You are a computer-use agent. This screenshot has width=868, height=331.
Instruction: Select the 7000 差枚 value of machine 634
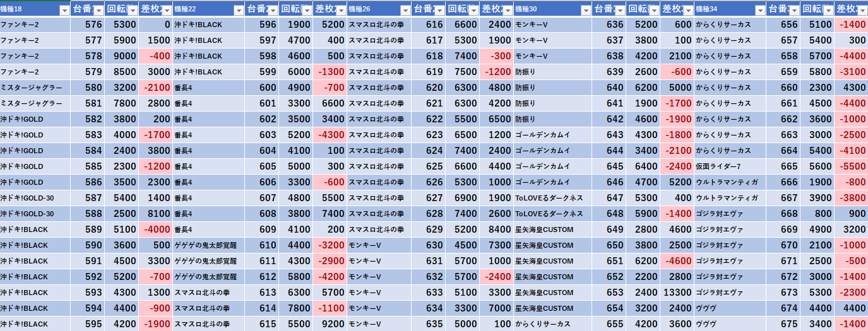[496, 308]
